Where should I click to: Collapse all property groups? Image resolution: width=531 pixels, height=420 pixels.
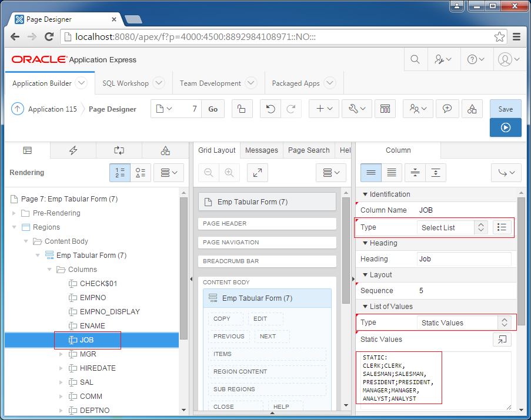415,173
